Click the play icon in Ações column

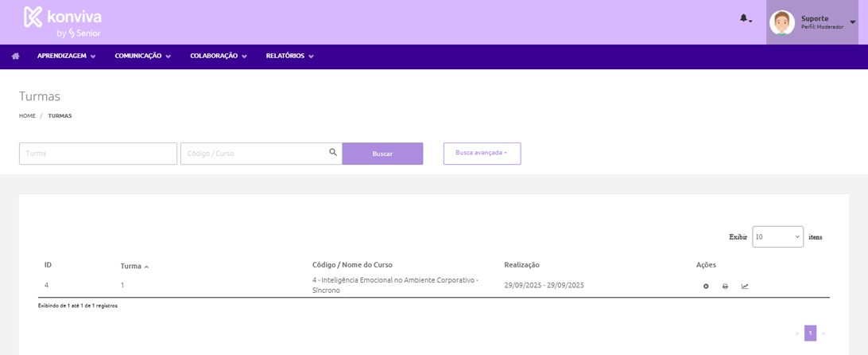(706, 287)
